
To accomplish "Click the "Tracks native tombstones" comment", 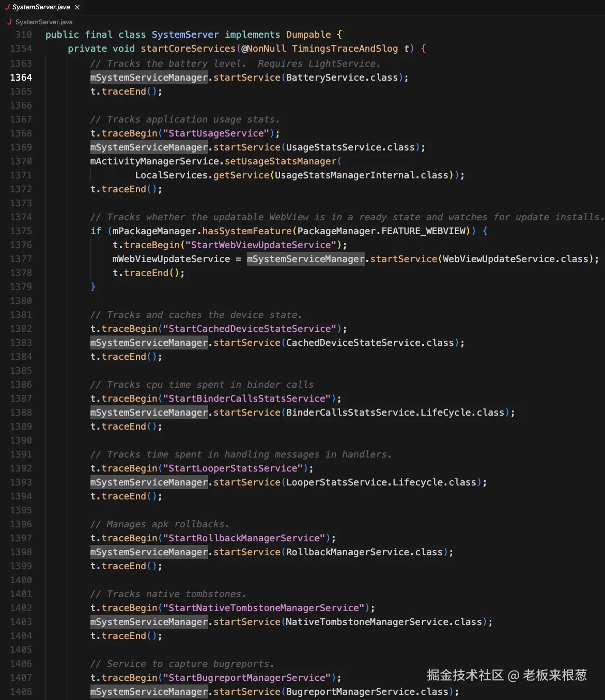I will click(168, 594).
